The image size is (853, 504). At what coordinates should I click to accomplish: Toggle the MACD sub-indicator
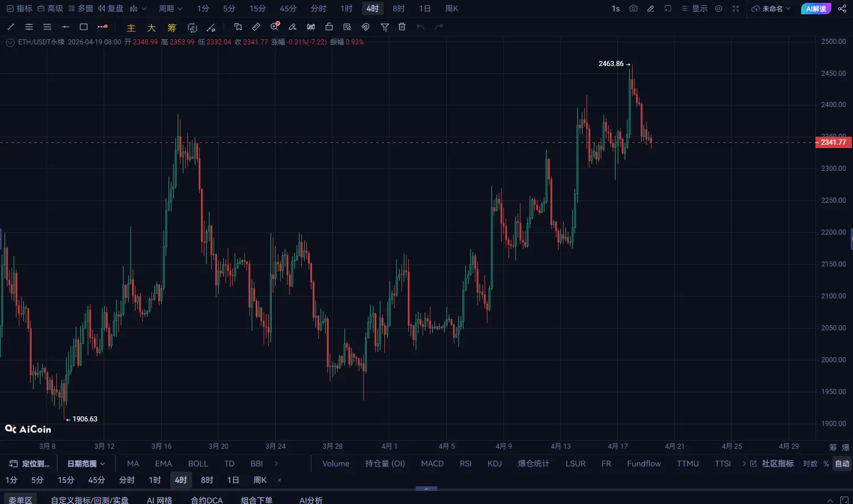[432, 464]
